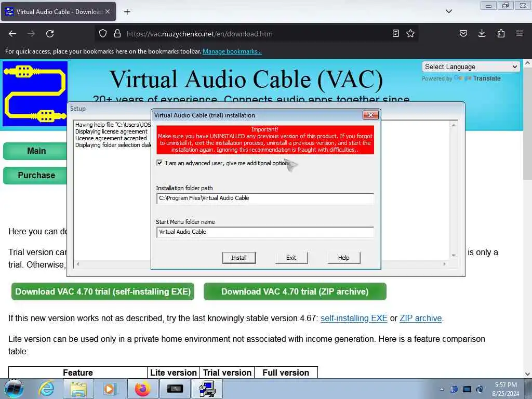Open the Select Language dropdown

coord(471,67)
